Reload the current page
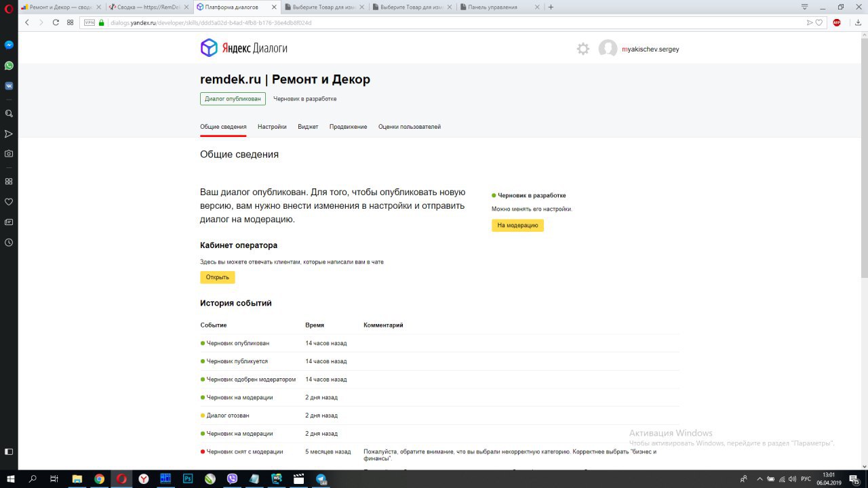The width and height of the screenshot is (868, 488). (x=56, y=22)
